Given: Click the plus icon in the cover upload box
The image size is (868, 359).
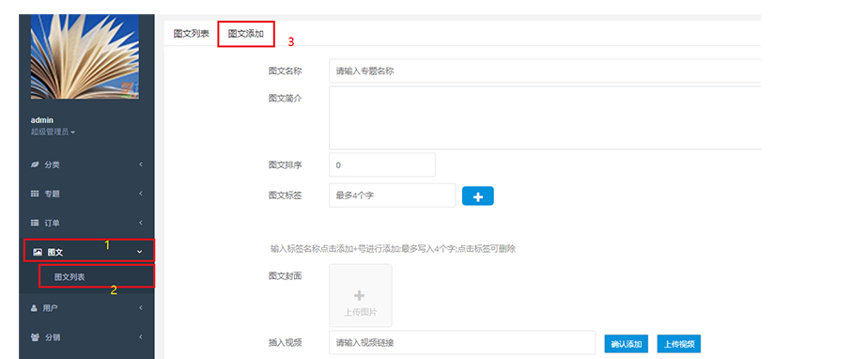Looking at the screenshot, I should 359,296.
